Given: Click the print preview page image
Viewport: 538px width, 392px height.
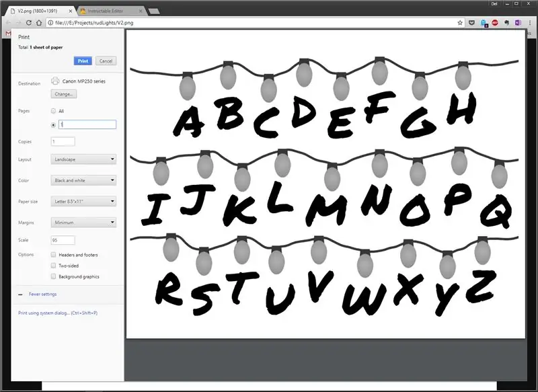Looking at the screenshot, I should point(325,184).
